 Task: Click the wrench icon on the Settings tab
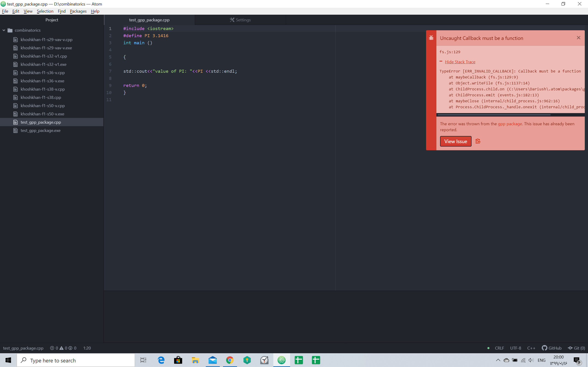pyautogui.click(x=232, y=20)
